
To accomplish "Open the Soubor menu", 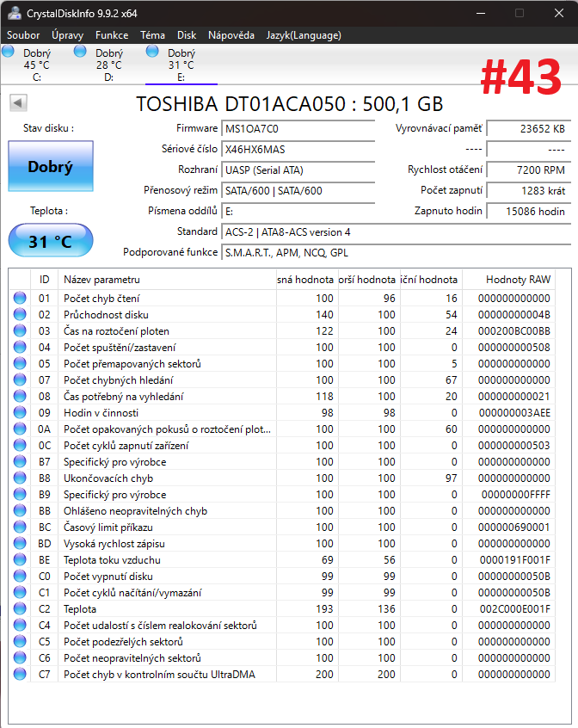I will [23, 35].
